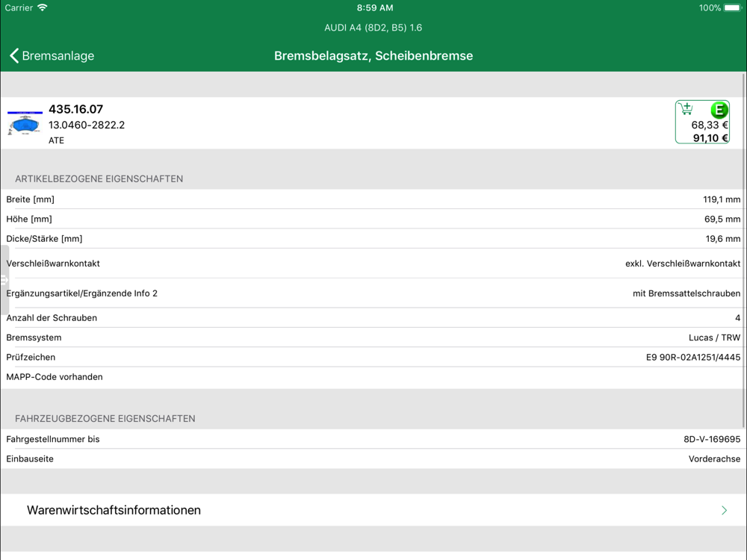Select Ergänzungsartikel/Ergänzende Info 2 row

click(373, 293)
